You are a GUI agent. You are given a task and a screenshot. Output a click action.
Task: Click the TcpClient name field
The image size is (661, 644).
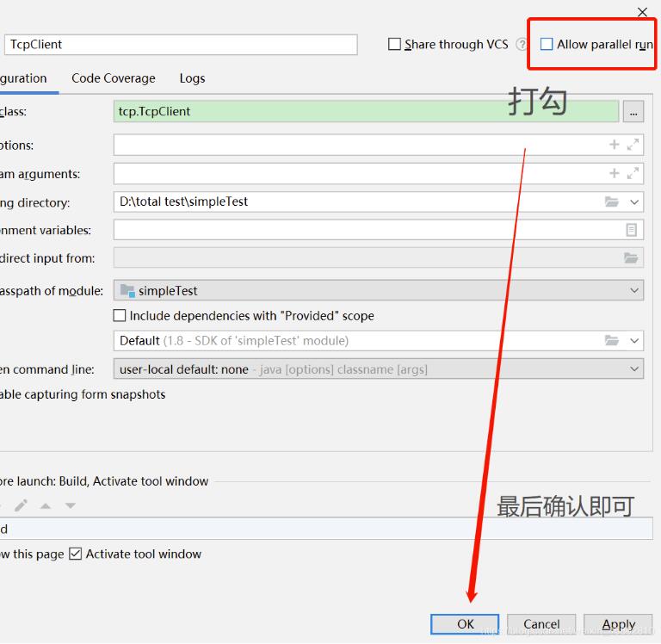coord(181,45)
